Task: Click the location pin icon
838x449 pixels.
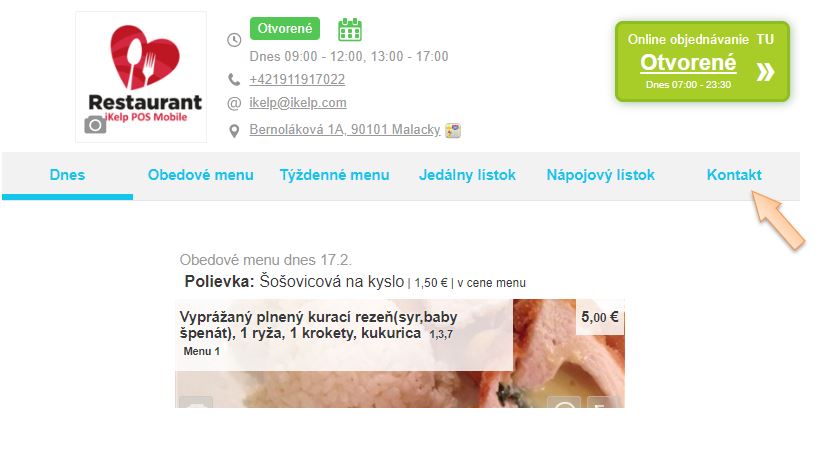Action: [234, 131]
